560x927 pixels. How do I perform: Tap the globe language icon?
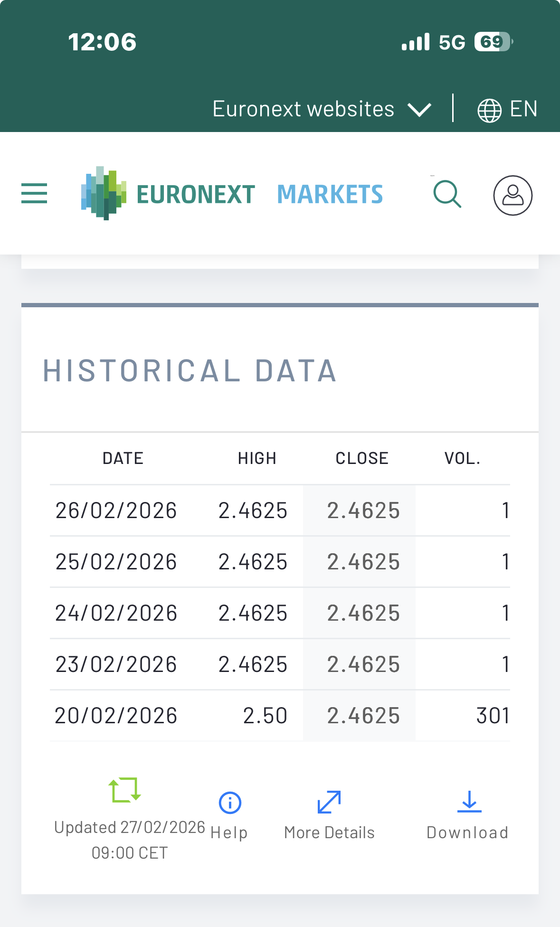pos(489,110)
